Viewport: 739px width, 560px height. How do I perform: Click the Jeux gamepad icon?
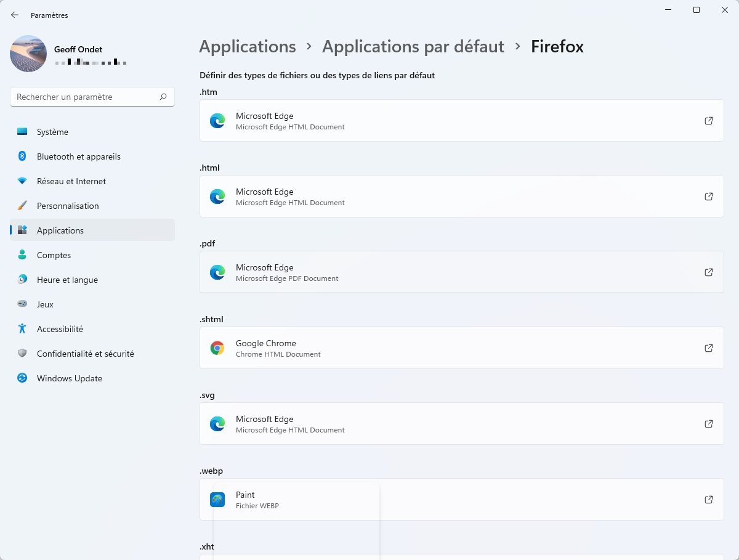pos(22,304)
